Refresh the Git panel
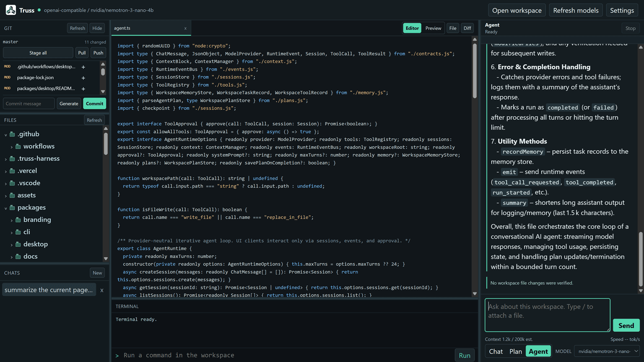 [x=77, y=28]
